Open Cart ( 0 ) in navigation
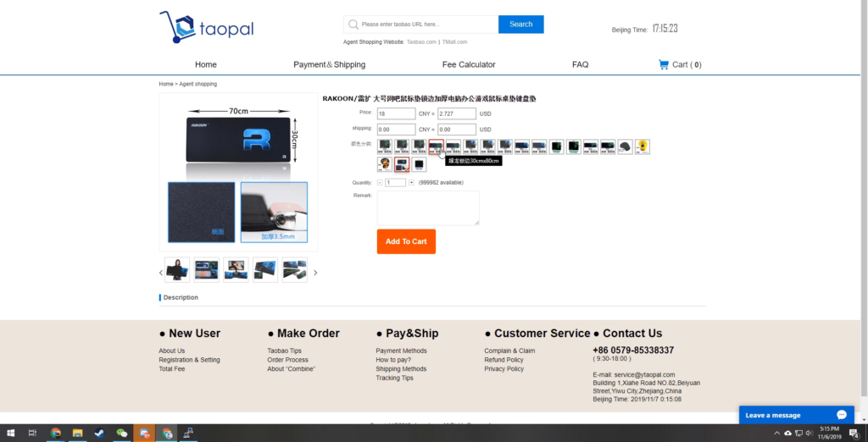This screenshot has height=442, width=868. (x=680, y=64)
